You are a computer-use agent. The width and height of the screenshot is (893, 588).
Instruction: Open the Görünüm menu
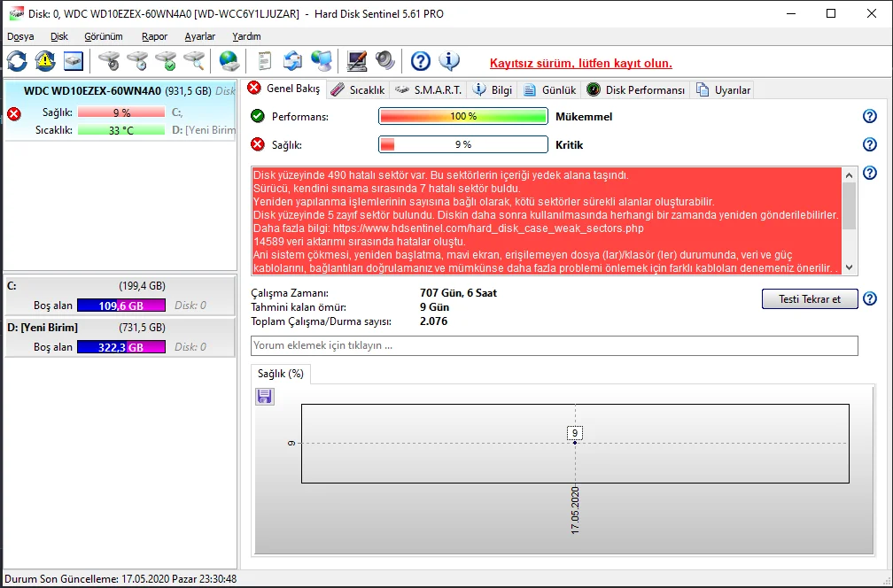(104, 36)
